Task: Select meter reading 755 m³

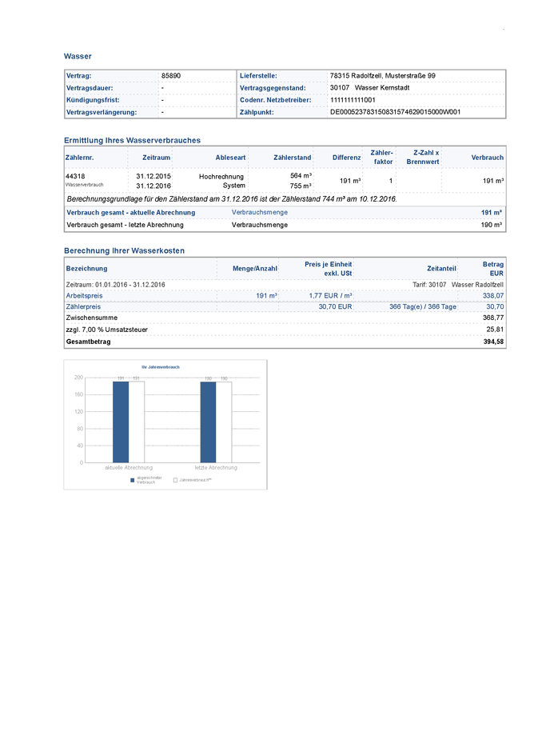Action: (x=301, y=186)
